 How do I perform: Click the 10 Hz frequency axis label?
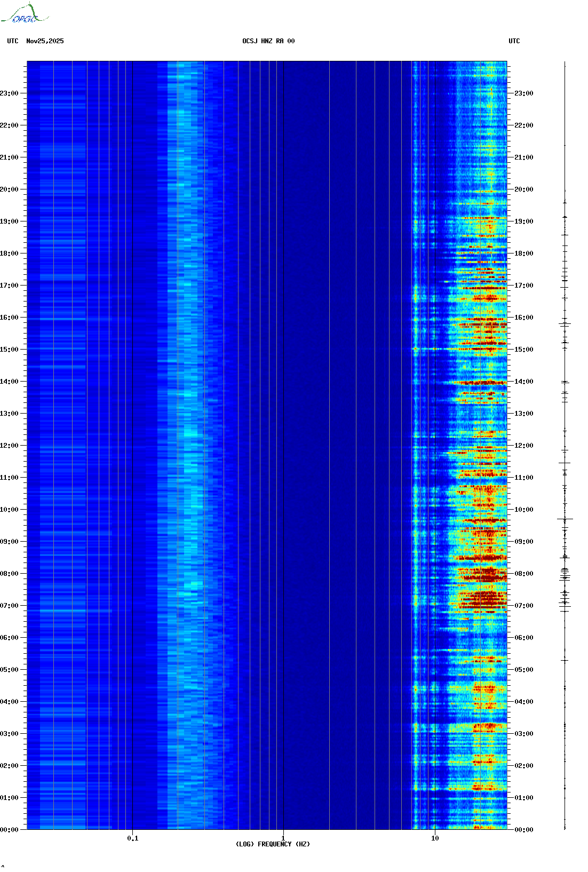point(435,838)
